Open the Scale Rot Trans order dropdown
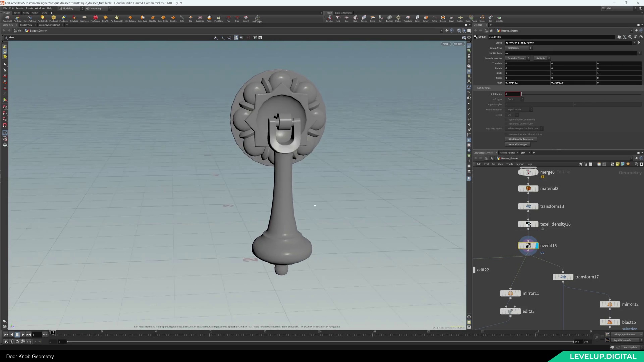Screen dimensions: 644x362 tap(518, 58)
